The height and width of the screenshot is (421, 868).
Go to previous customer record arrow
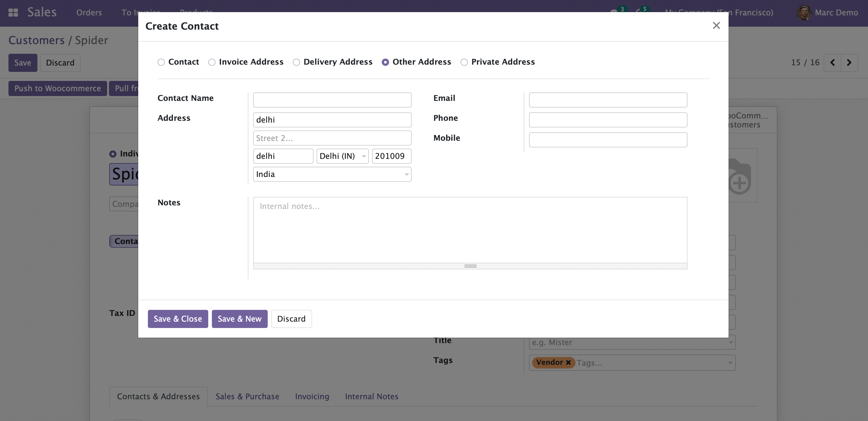coord(832,62)
